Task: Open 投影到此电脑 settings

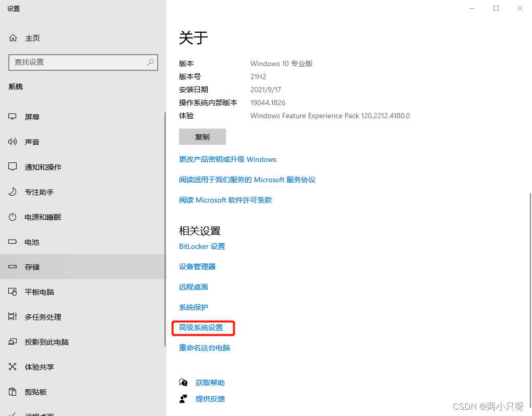Action: [x=82, y=342]
